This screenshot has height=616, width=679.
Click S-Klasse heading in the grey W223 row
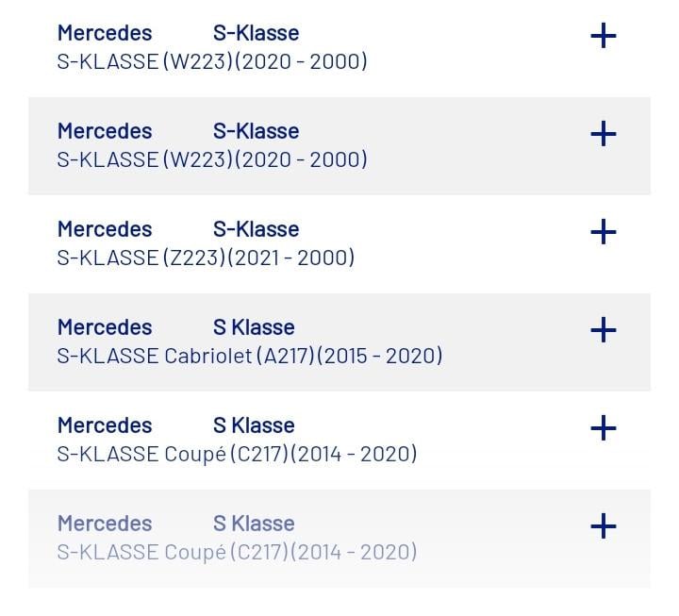click(x=256, y=131)
